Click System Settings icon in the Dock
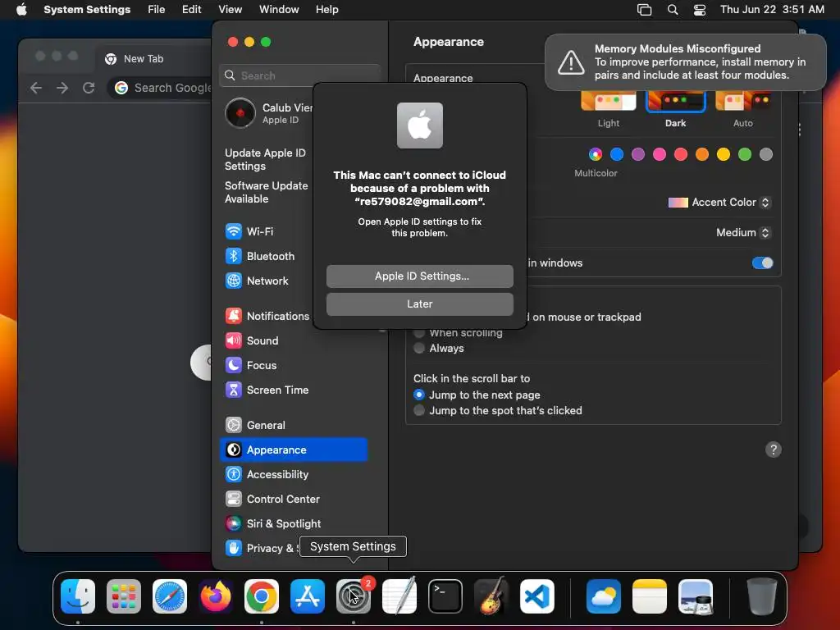The width and height of the screenshot is (840, 630). click(x=354, y=596)
